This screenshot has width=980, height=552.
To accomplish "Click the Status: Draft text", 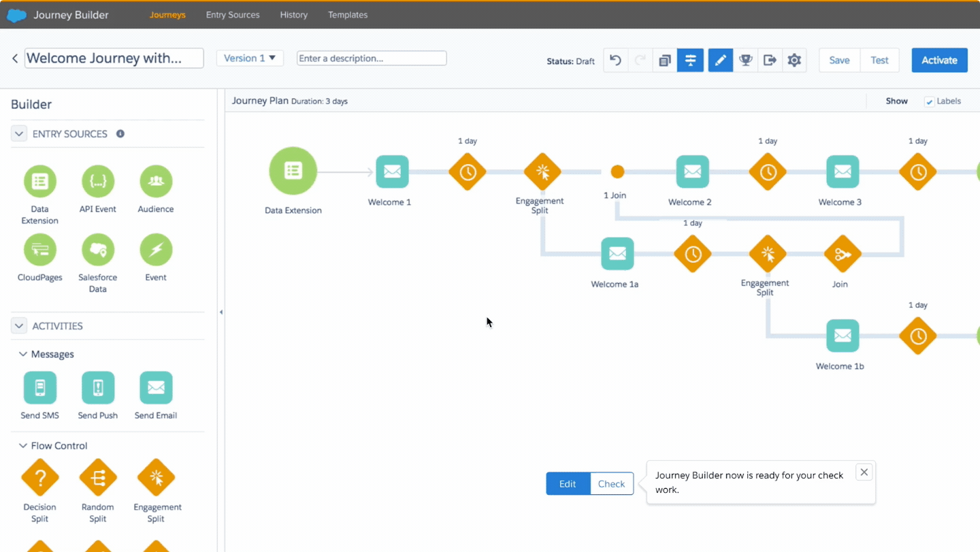I will (570, 61).
